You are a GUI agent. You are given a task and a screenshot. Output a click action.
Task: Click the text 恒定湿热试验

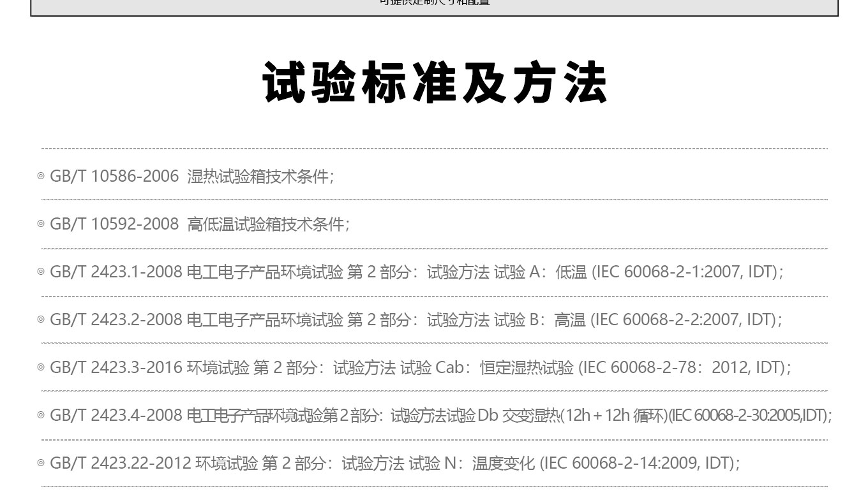(x=527, y=368)
